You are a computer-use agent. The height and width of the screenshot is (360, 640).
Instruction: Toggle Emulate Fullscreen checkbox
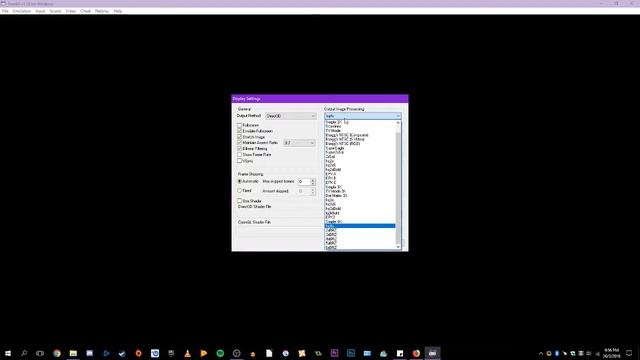pos(240,131)
